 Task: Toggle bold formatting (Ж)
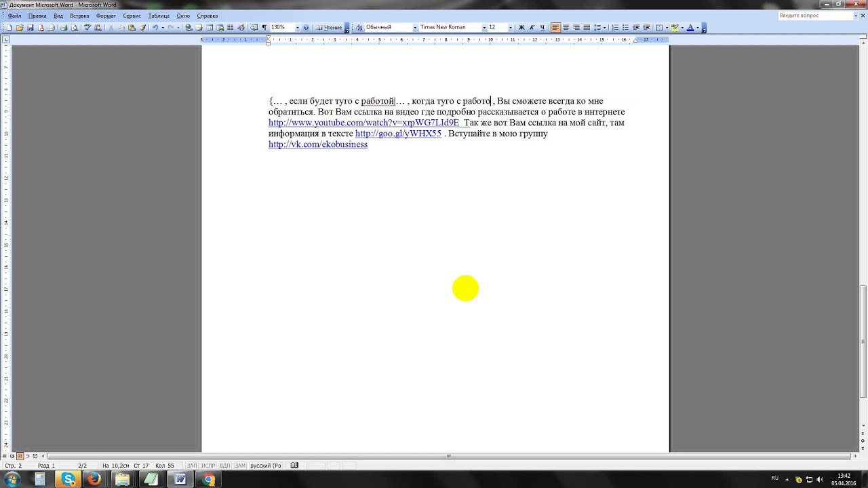coord(521,28)
